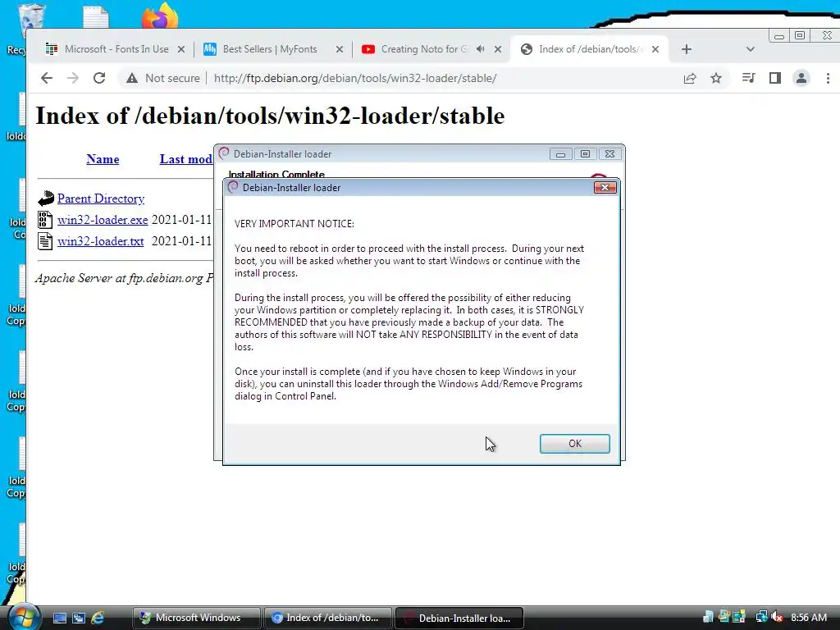Close the Microsoft - Fonts In Use tab
Image resolution: width=840 pixels, height=630 pixels.
[181, 49]
